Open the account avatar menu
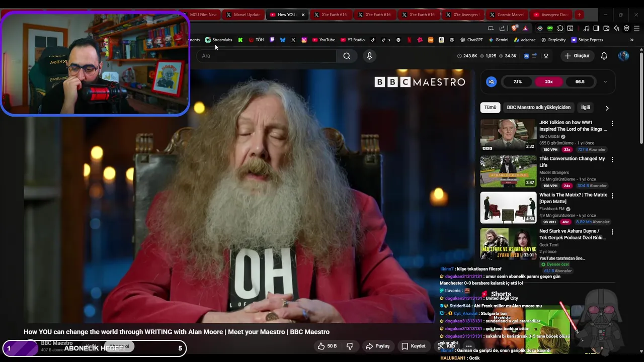This screenshot has height=362, width=644. [x=623, y=56]
